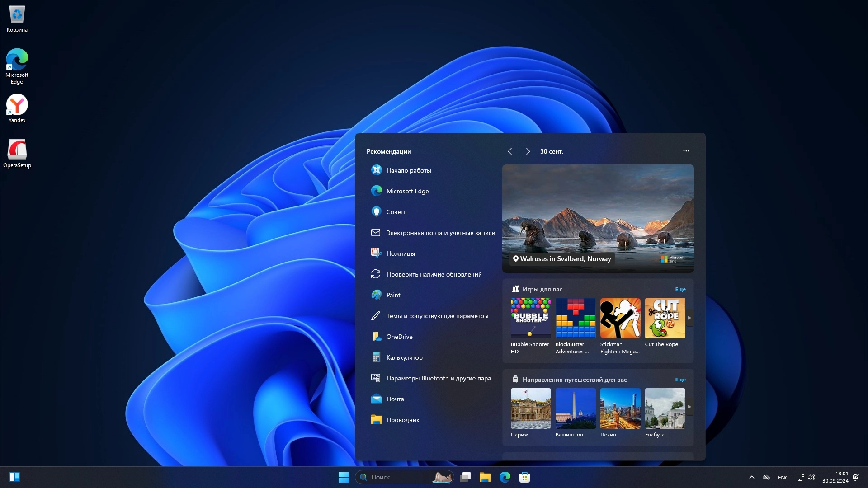Show hidden tray icons chevron
The width and height of the screenshot is (868, 488).
[x=751, y=477]
